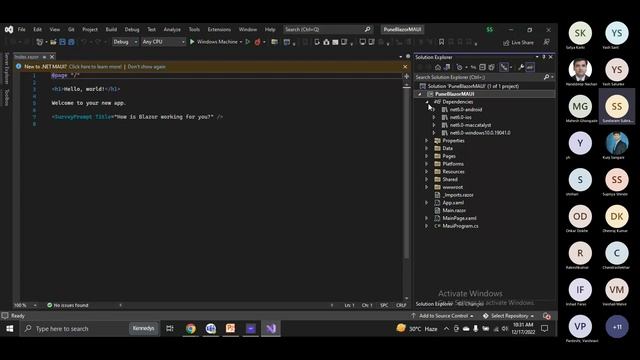This screenshot has height=360, width=640.
Task: Click the Send Feedback icon beside Live Share
Action: point(547,42)
